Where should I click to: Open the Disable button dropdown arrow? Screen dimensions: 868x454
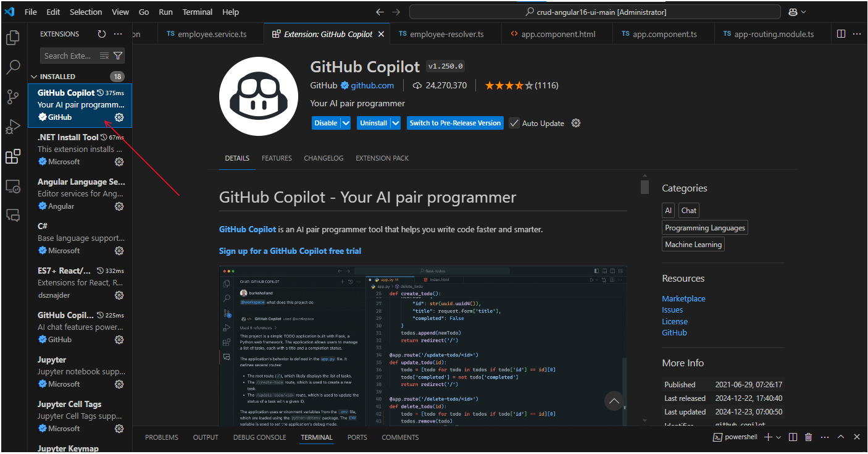tap(346, 123)
